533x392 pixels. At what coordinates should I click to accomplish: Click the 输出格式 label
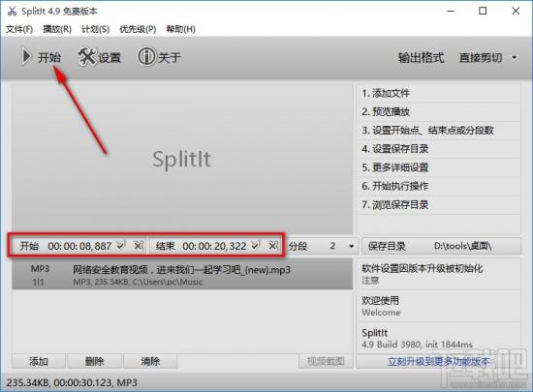422,57
